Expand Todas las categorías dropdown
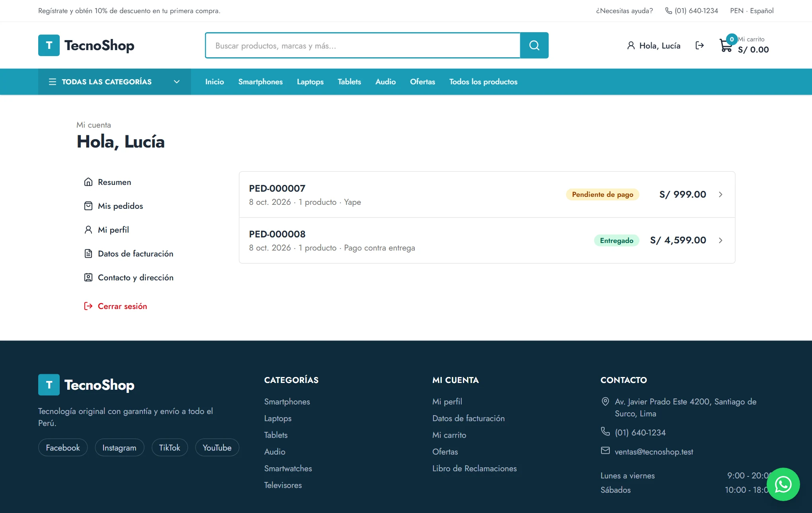 pos(115,82)
